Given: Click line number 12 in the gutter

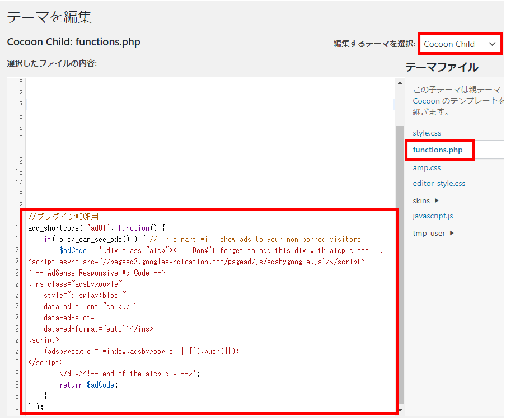Looking at the screenshot, I should [x=19, y=161].
